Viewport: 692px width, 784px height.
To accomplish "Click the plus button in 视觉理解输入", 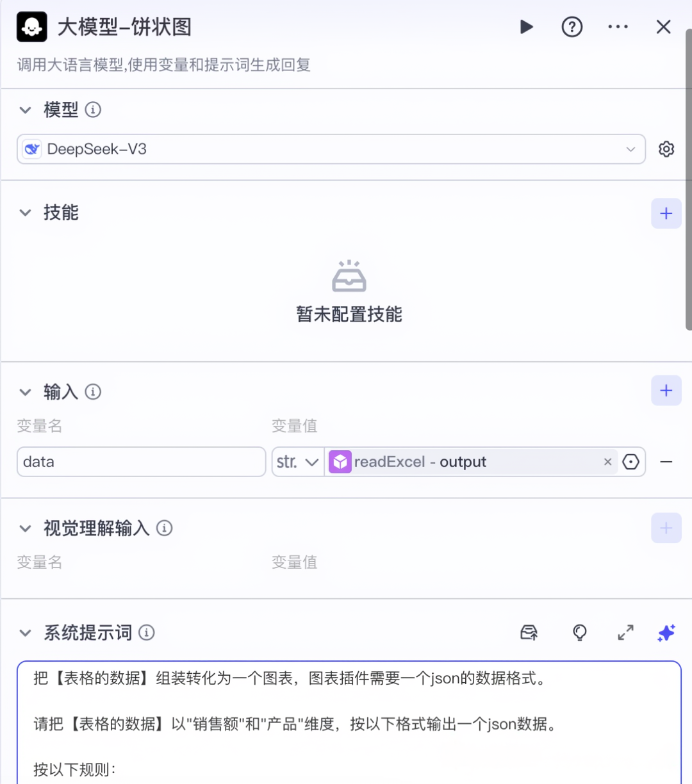I will [x=666, y=528].
